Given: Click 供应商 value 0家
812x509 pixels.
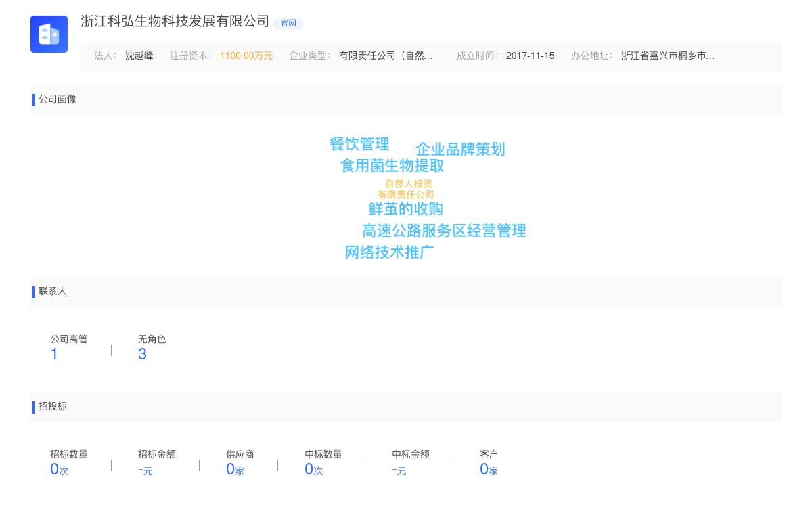Looking at the screenshot, I should coord(235,470).
